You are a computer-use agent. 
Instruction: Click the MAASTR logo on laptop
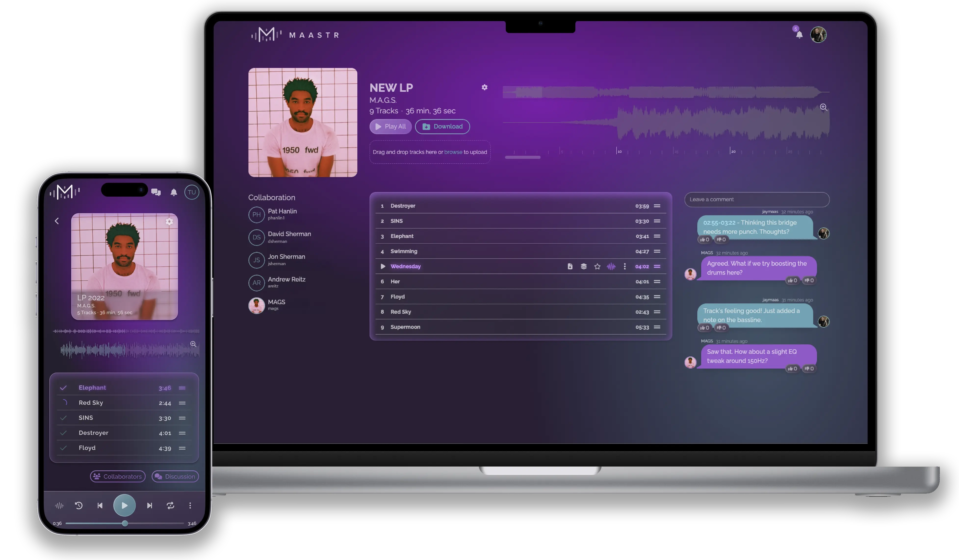295,35
